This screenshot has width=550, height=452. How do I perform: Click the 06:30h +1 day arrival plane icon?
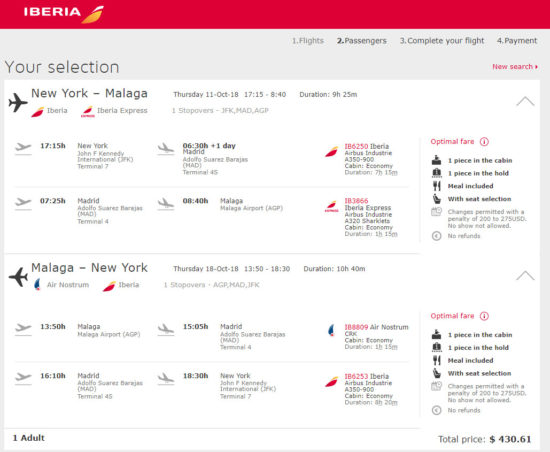[x=166, y=149]
